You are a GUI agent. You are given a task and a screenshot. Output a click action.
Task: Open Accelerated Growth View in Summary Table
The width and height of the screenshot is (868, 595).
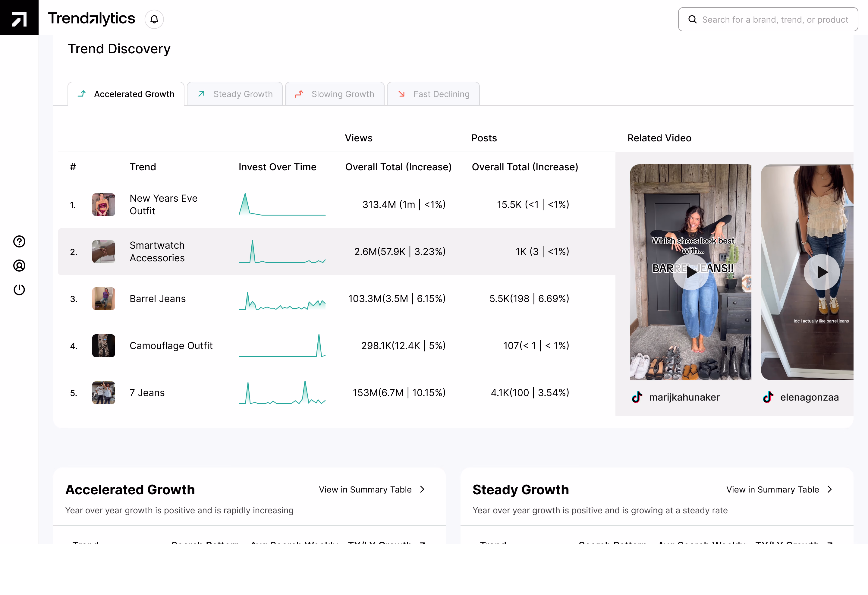point(365,490)
